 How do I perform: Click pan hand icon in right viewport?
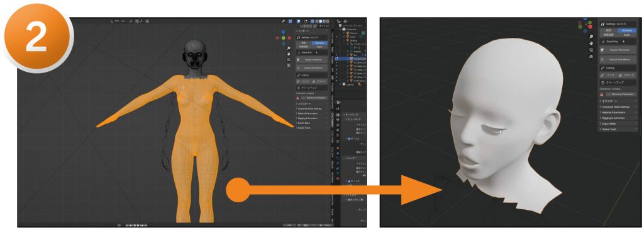point(591,43)
